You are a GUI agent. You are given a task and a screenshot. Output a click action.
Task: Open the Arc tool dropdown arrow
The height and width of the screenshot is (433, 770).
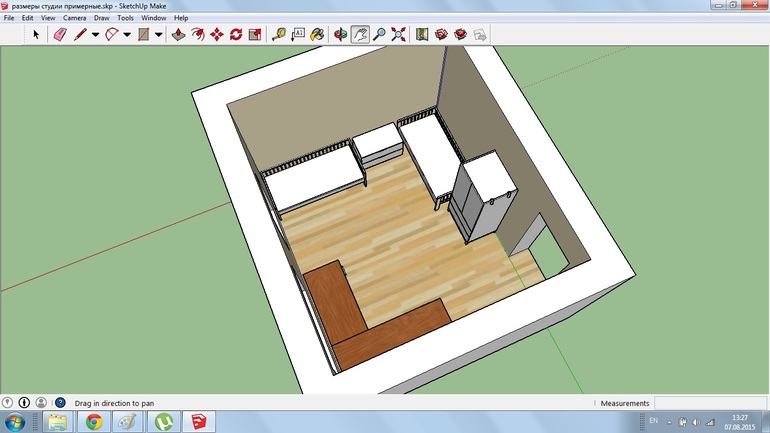(127, 34)
